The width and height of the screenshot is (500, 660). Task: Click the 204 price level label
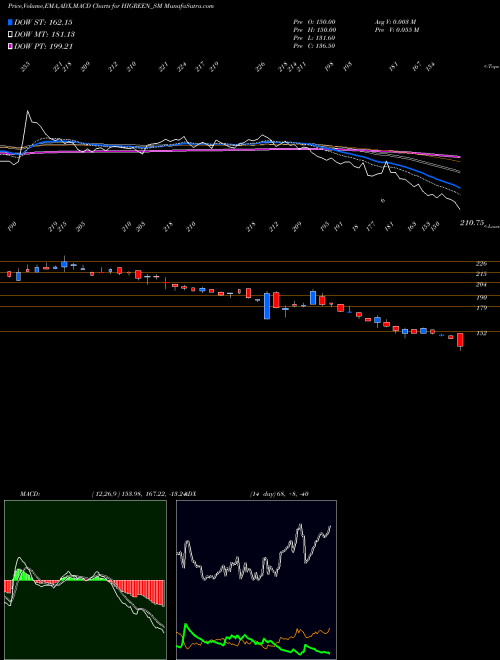pos(481,285)
